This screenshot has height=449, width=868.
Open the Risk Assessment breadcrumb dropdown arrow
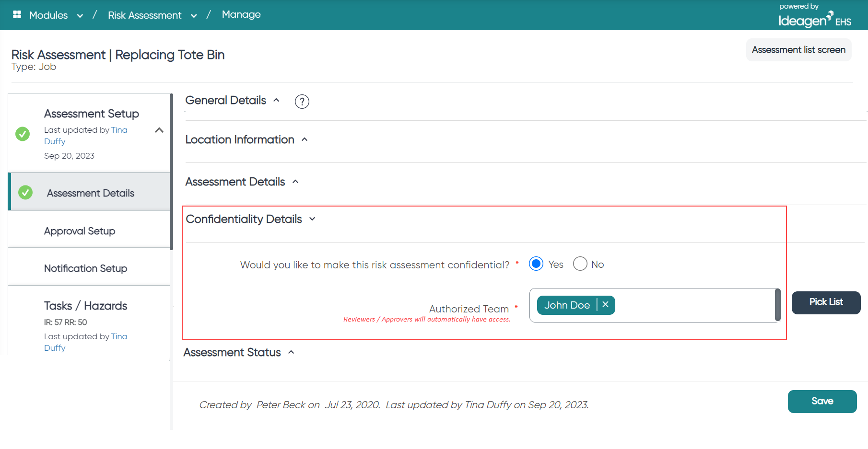click(x=194, y=16)
